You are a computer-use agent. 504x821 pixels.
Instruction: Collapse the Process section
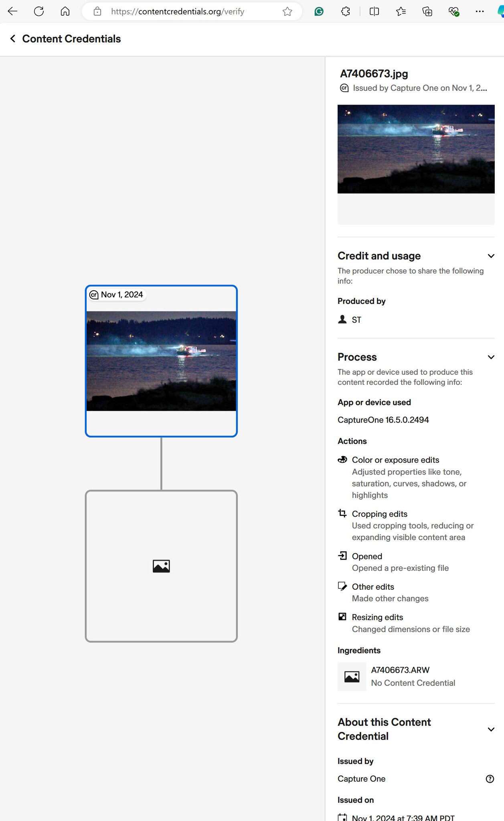(x=491, y=357)
